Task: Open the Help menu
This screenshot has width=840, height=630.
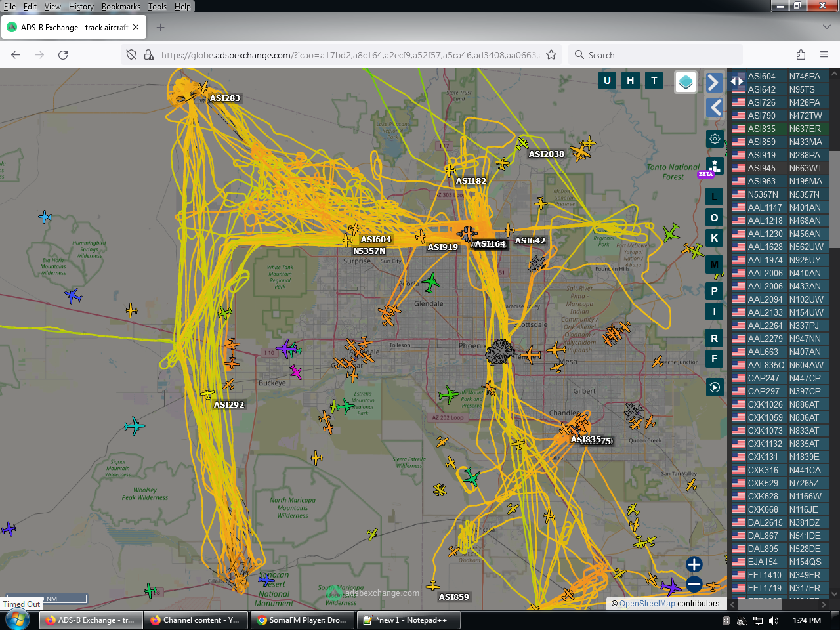Action: pyautogui.click(x=182, y=7)
